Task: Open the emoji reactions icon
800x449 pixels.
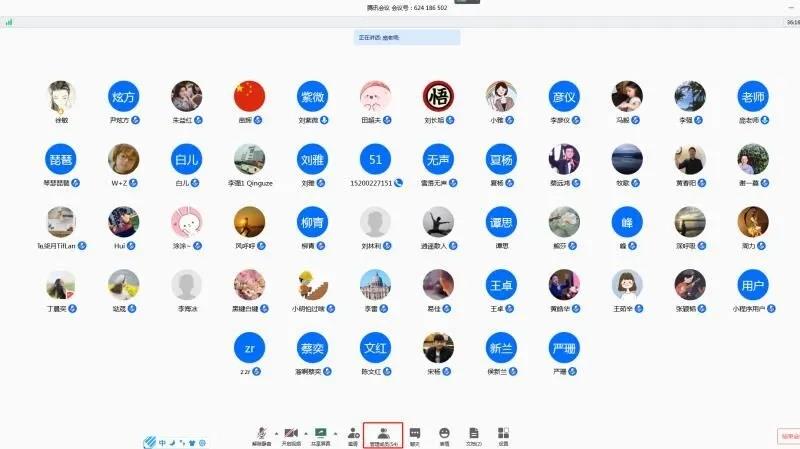Action: tap(444, 434)
